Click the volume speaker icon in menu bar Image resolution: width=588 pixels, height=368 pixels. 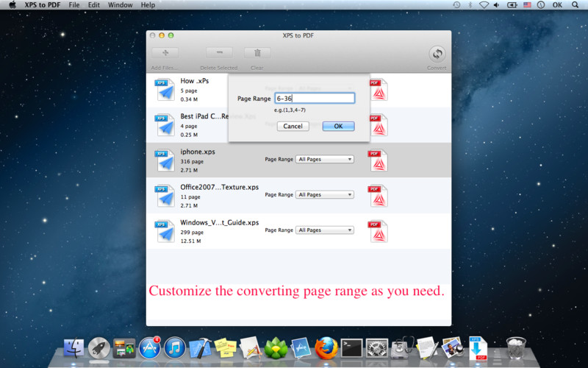click(497, 5)
